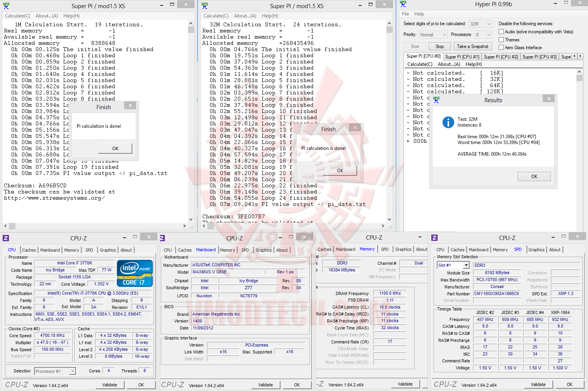The height and width of the screenshot is (391, 588).
Task: Click the CPU-Z logo icon in the SPD window title
Action: pos(434,238)
